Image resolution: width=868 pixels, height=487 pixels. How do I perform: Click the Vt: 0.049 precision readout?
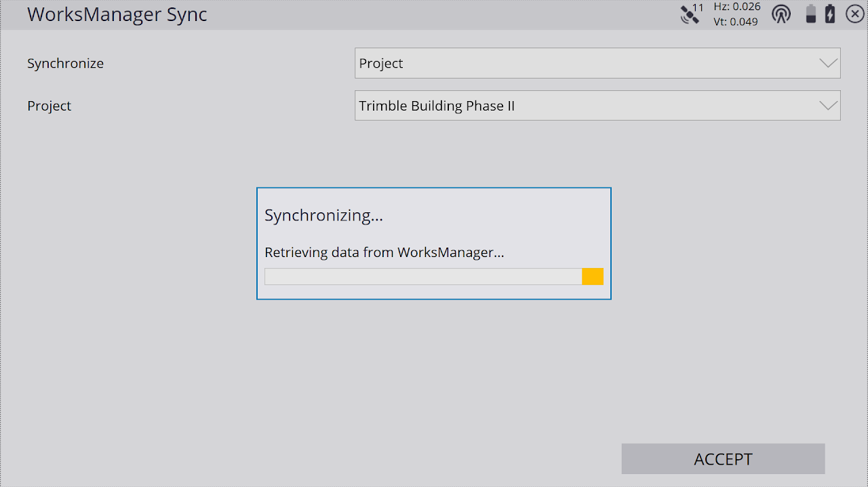coord(736,22)
